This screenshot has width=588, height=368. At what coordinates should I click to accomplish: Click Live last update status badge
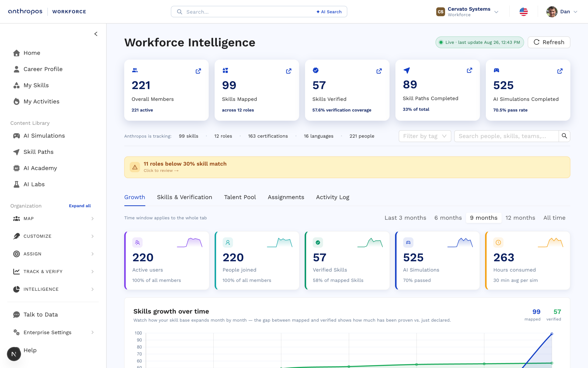click(479, 42)
